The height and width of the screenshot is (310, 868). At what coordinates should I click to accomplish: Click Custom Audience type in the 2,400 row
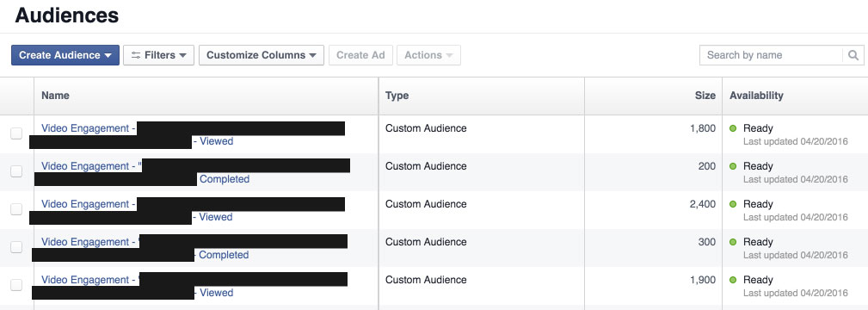pos(426,205)
